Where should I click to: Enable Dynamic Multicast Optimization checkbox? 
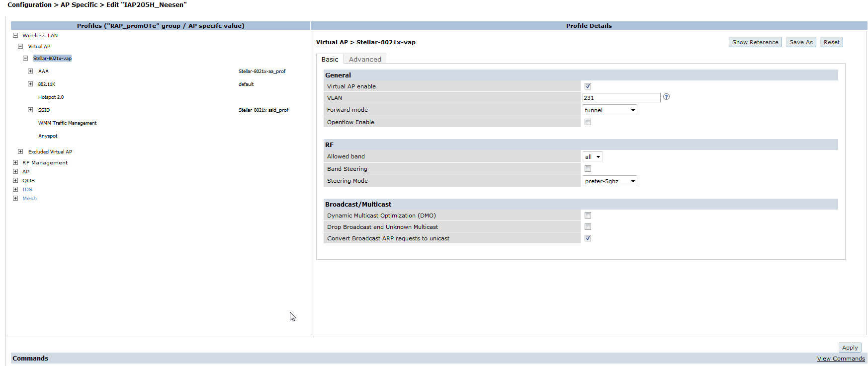588,216
